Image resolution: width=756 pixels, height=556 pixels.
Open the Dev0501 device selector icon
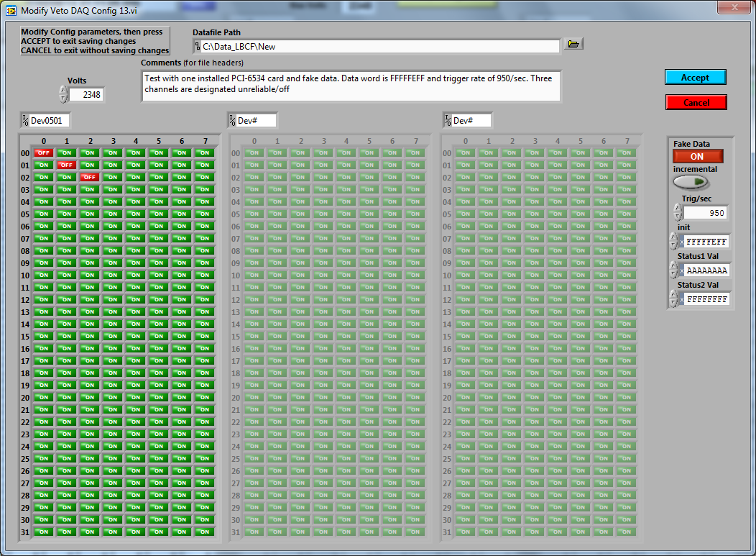point(25,121)
